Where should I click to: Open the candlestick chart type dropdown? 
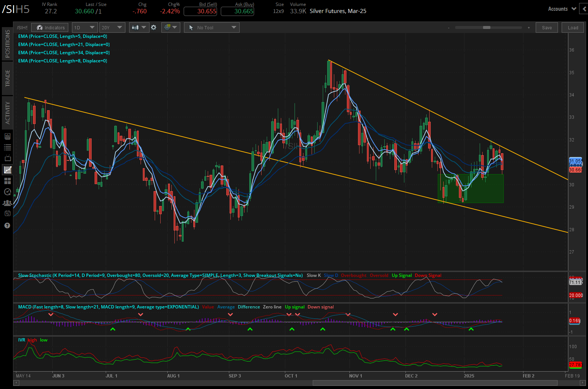[x=139, y=27]
